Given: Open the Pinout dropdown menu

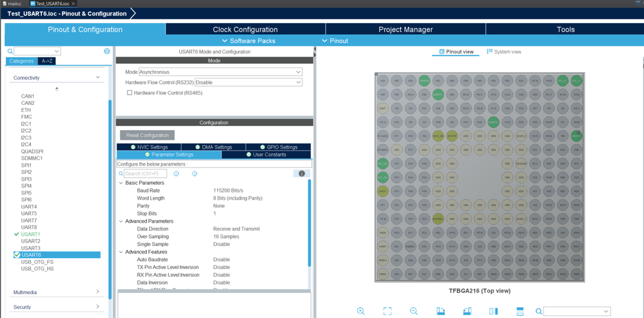Looking at the screenshot, I should (x=335, y=41).
